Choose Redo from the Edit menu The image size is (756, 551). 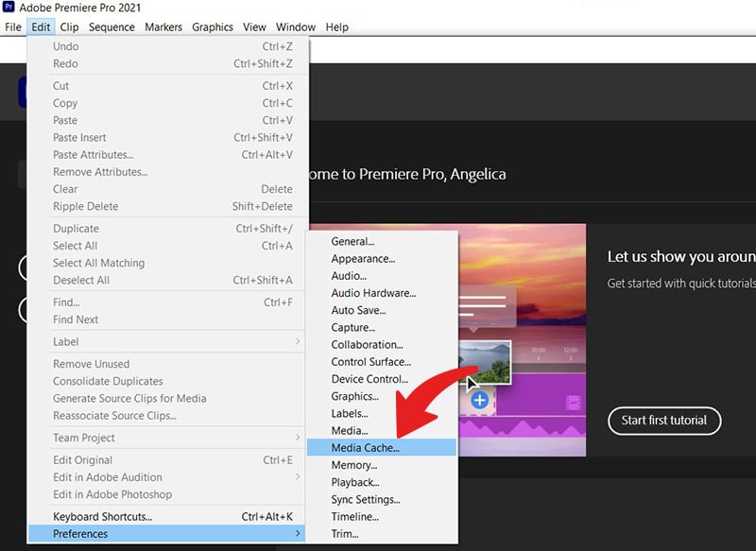pyautogui.click(x=167, y=63)
